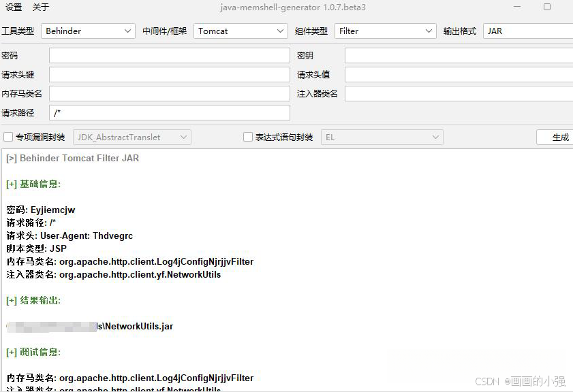The width and height of the screenshot is (573, 392).
Task: Open the 输出格式 JAR dropdown
Action: pos(528,31)
